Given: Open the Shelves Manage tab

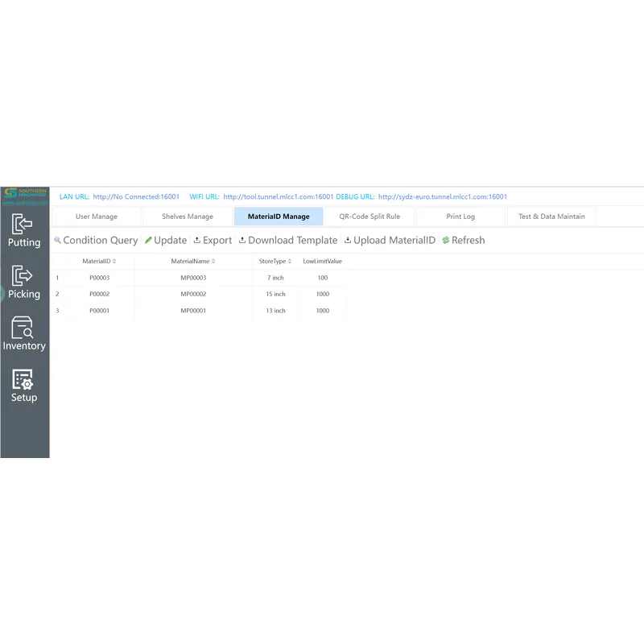Looking at the screenshot, I should (188, 216).
